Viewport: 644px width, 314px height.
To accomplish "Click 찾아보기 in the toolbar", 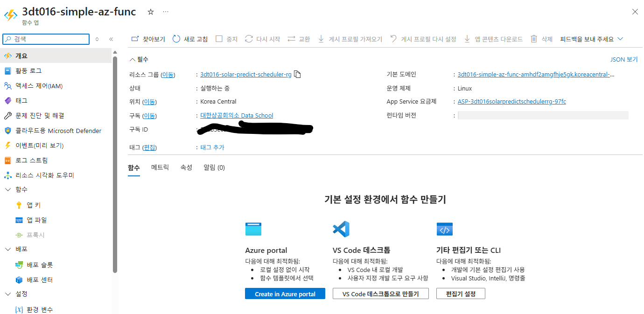I will 148,39.
